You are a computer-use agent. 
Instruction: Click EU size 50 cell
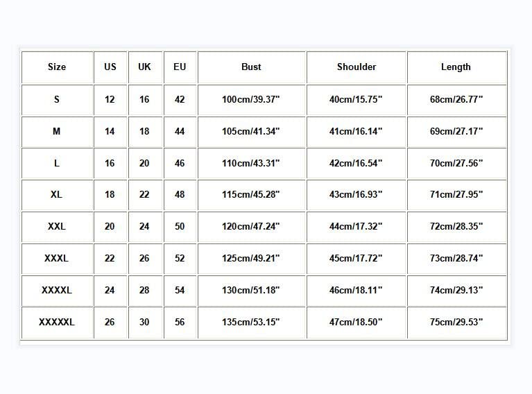coord(180,227)
